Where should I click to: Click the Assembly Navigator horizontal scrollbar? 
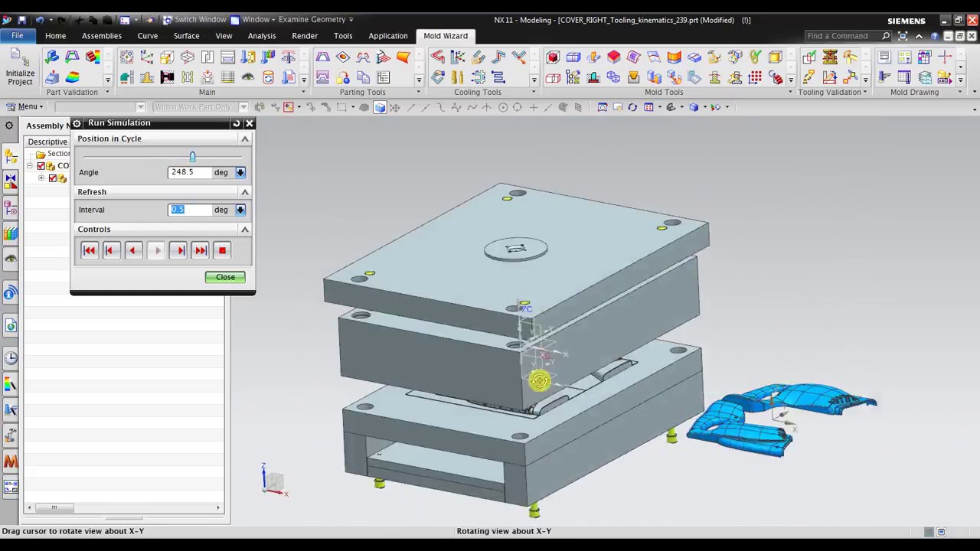124,507
